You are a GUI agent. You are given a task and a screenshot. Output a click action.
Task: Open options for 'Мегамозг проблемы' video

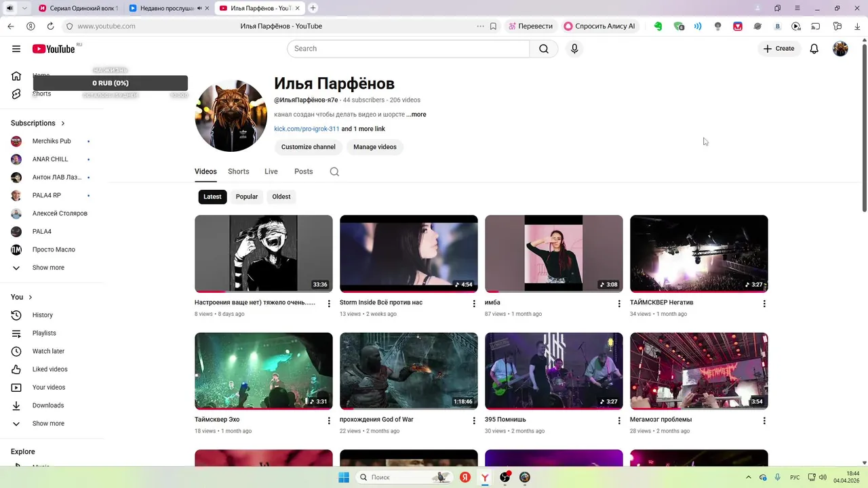[x=764, y=421]
